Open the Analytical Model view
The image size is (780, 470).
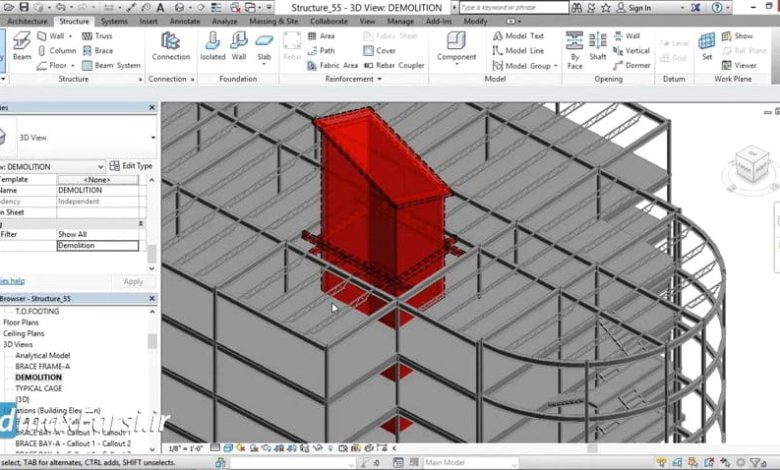point(42,356)
